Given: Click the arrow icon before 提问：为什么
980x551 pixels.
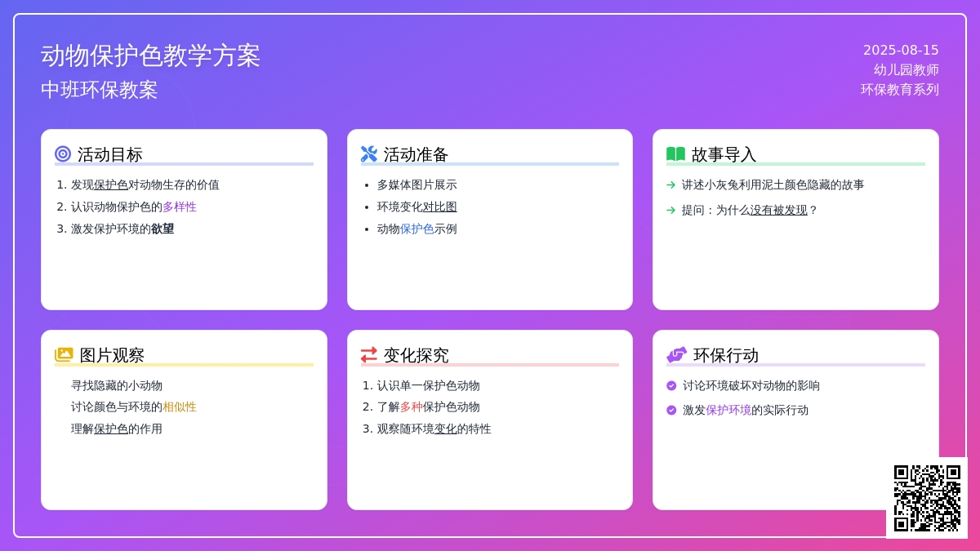Looking at the screenshot, I should (x=671, y=210).
